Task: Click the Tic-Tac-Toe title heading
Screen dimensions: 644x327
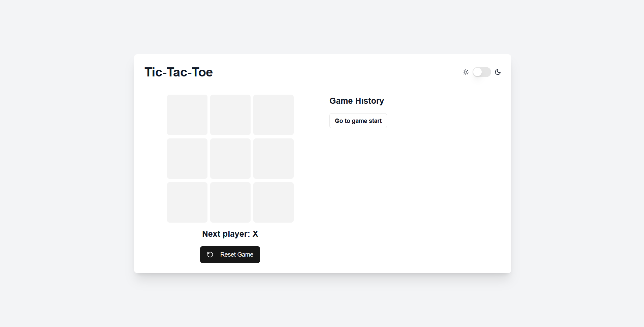Action: tap(179, 72)
